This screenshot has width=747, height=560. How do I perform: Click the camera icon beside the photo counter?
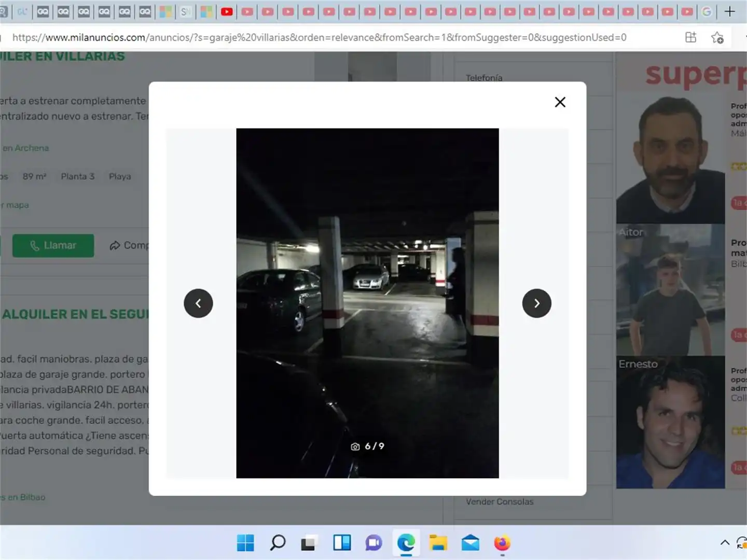point(355,446)
